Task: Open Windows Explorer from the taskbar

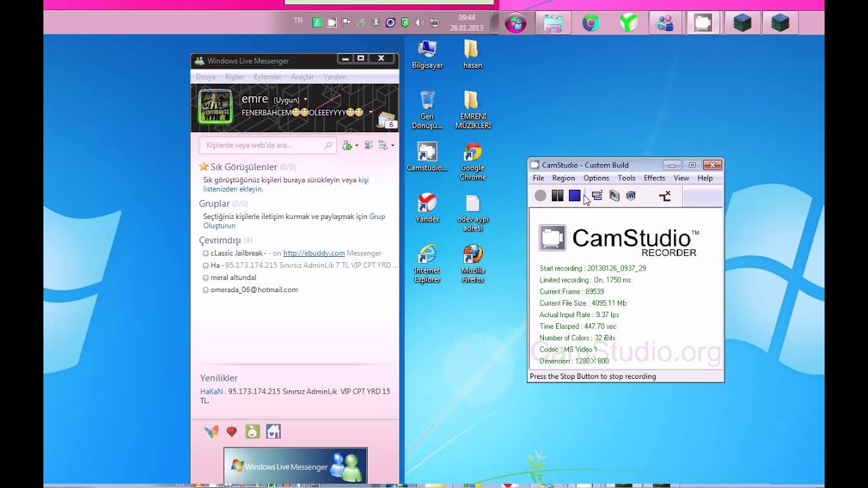Action: coord(553,23)
